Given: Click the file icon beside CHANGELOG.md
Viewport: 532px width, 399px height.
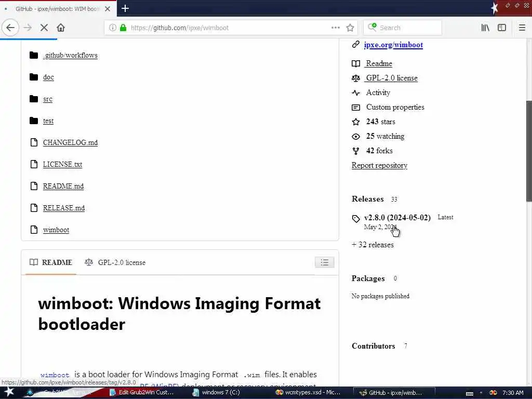Looking at the screenshot, I should point(34,142).
